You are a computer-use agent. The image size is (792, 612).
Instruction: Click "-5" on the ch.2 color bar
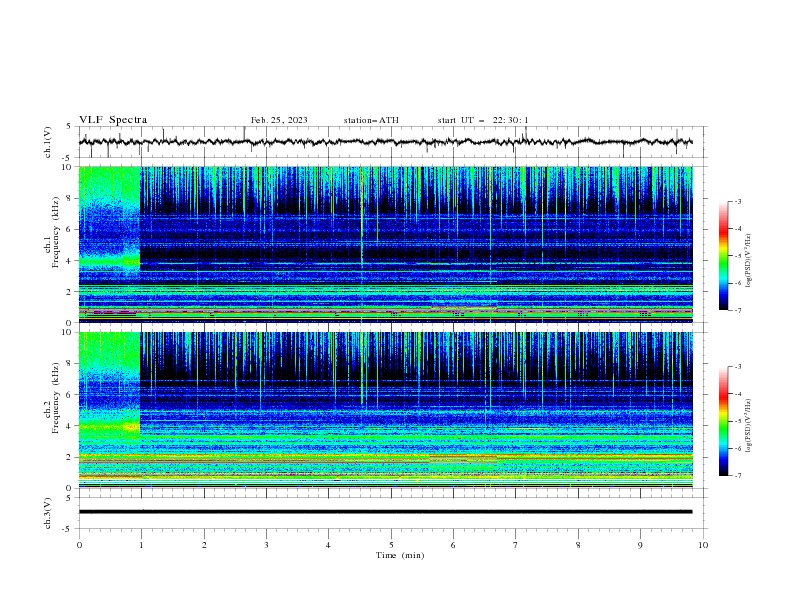tap(737, 421)
